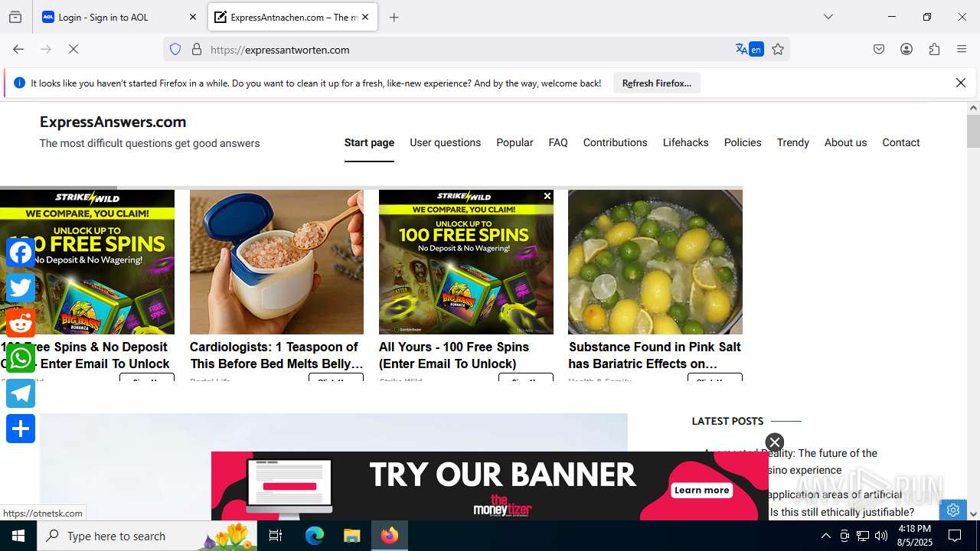This screenshot has width=980, height=551.
Task: Select the ExpressAntnachen.com tab
Action: coord(292,17)
